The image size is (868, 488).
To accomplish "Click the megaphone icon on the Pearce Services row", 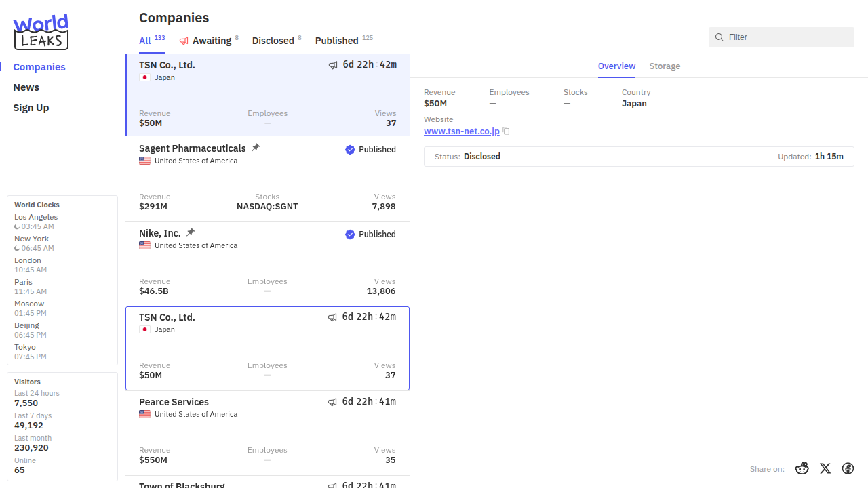I will coord(332,402).
